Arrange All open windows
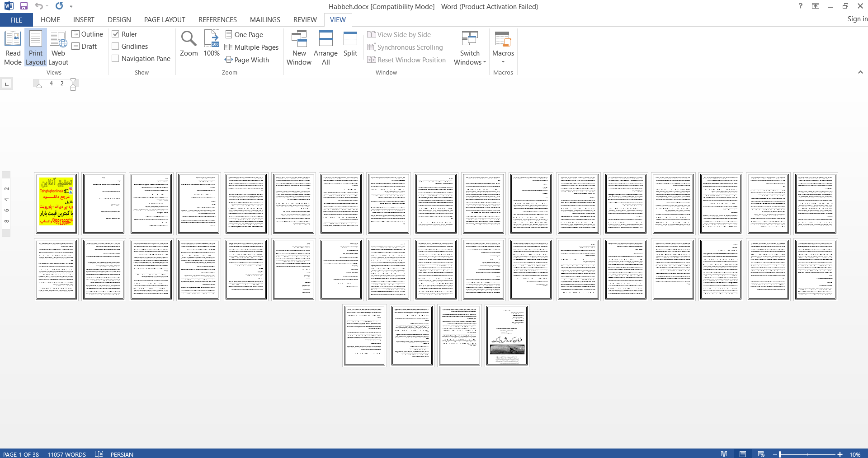 325,48
